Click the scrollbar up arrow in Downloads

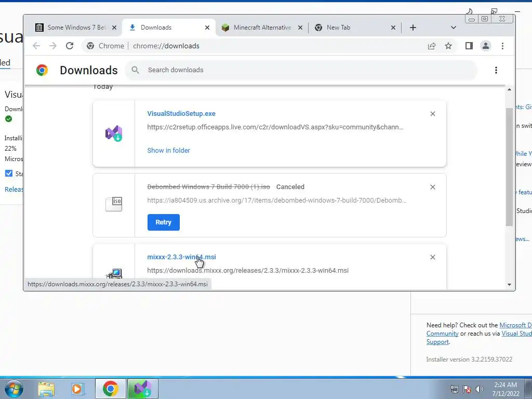[509, 89]
